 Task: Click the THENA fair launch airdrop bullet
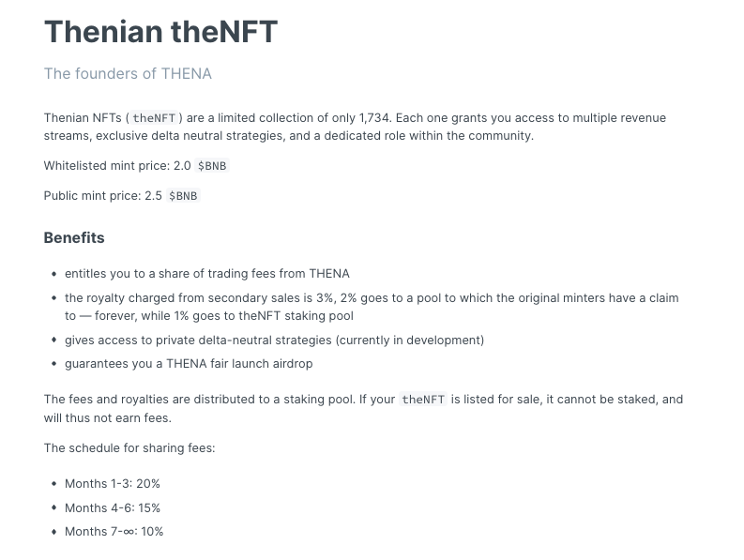point(189,363)
